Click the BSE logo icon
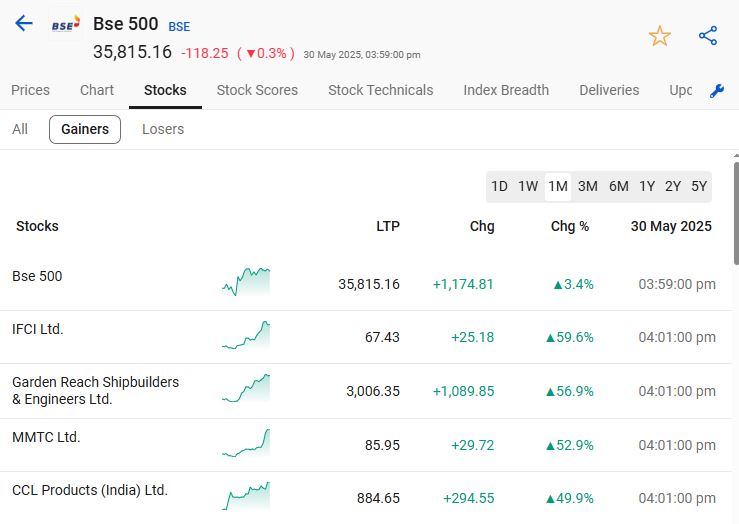This screenshot has width=739, height=524. pos(66,25)
